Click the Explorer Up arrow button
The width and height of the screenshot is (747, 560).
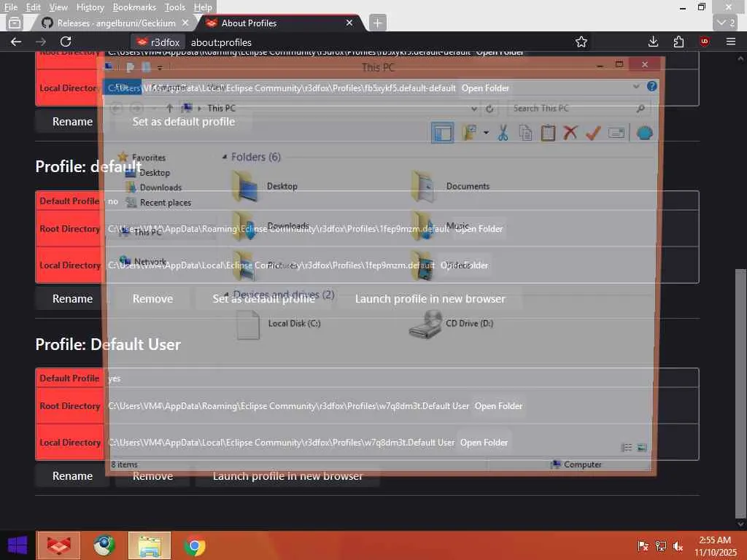click(169, 108)
